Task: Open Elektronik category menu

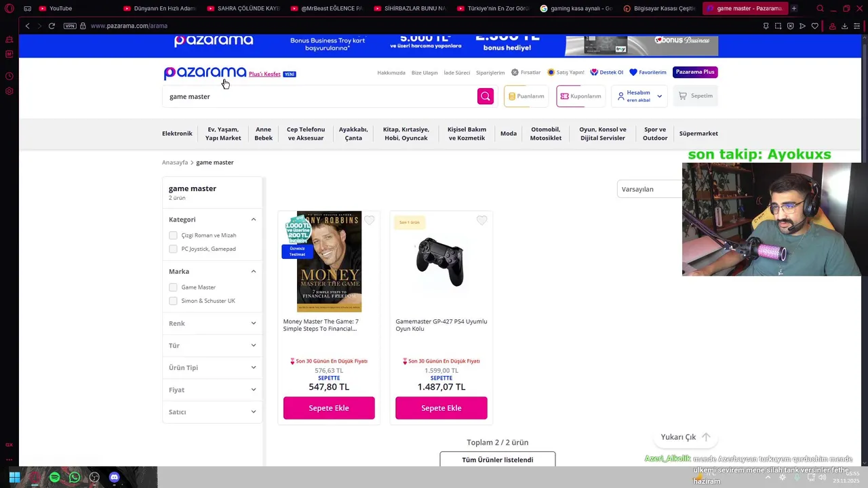Action: tap(177, 134)
